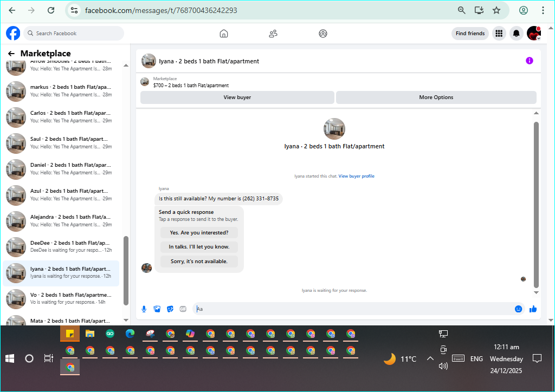Show hidden tray icons chevron
Image resolution: width=555 pixels, height=392 pixels.
coord(430,359)
